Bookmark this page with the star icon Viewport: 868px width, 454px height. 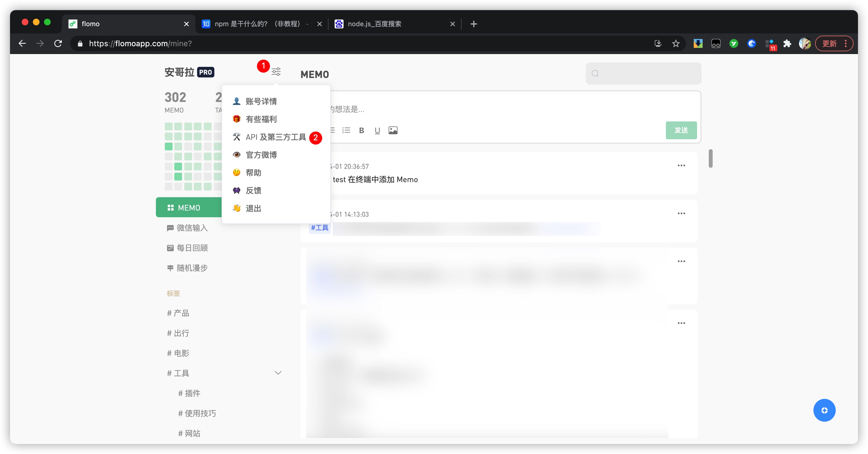coord(676,43)
